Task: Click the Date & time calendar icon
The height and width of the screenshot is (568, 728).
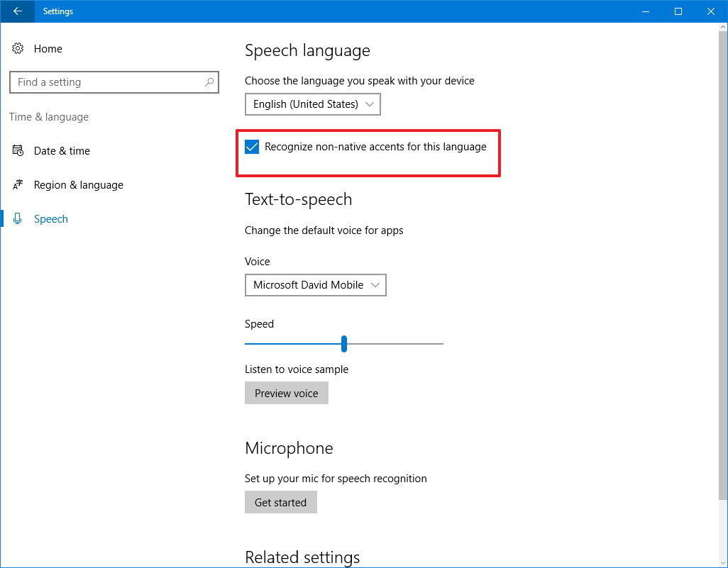Action: [18, 150]
